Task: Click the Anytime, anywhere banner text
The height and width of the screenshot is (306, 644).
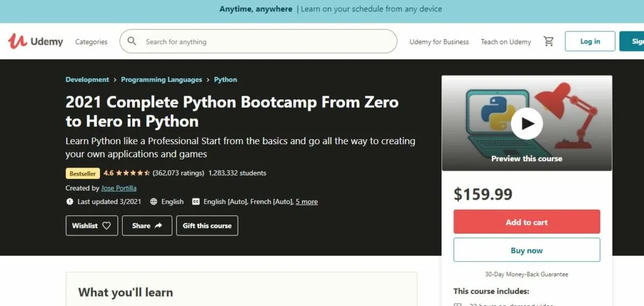Action: pos(256,9)
